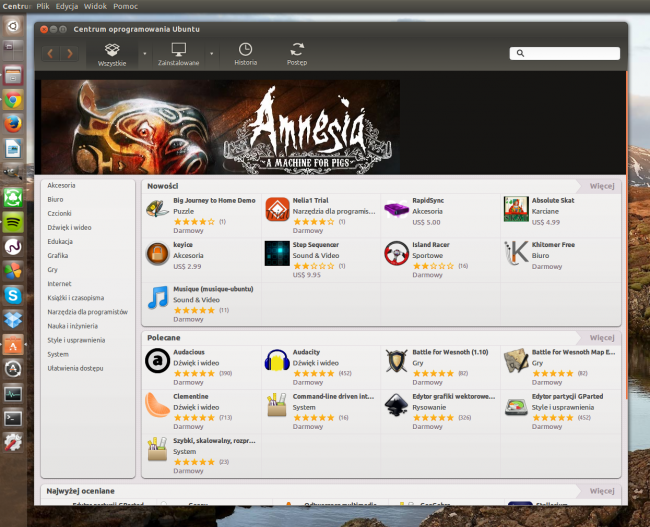
Task: Select the Akcesoria category
Action: 61,185
